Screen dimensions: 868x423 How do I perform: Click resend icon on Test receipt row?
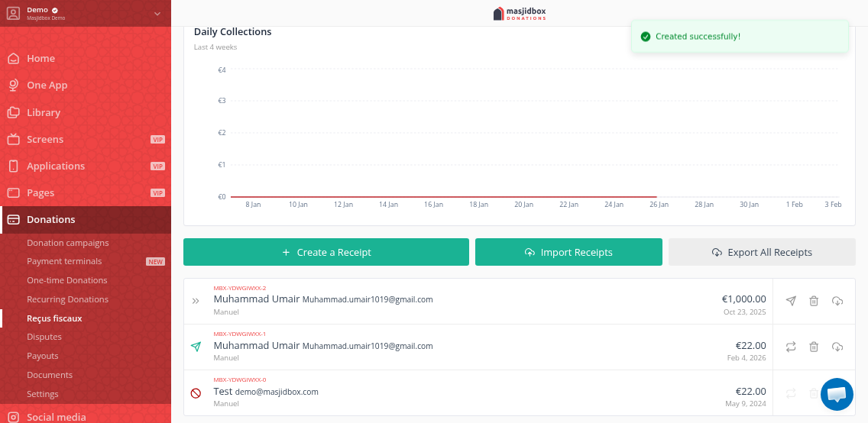791,393
